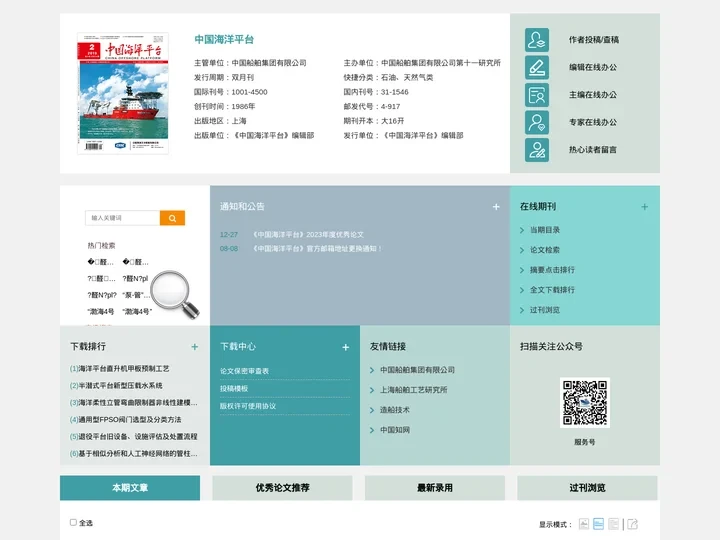Open 主编在线办公 link text
The height and width of the screenshot is (540, 720).
coord(593,95)
